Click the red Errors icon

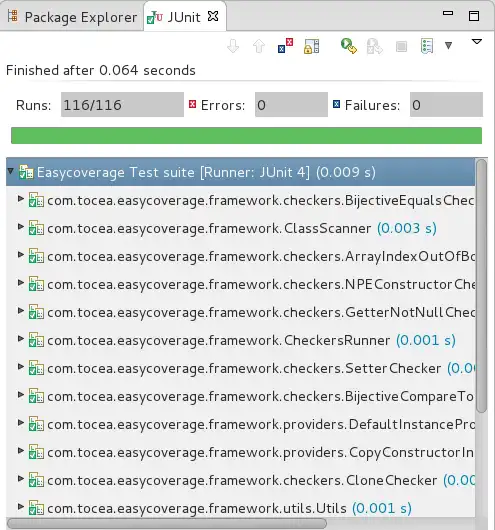coord(192,104)
